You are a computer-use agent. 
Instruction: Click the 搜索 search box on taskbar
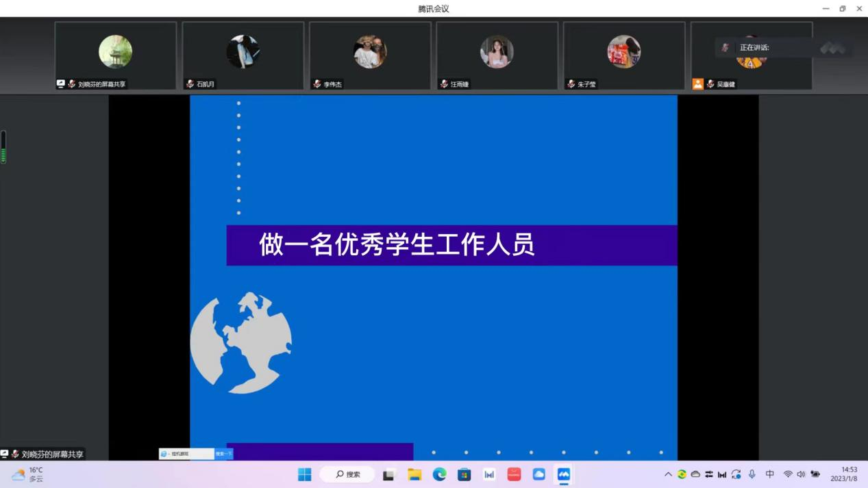pos(347,474)
